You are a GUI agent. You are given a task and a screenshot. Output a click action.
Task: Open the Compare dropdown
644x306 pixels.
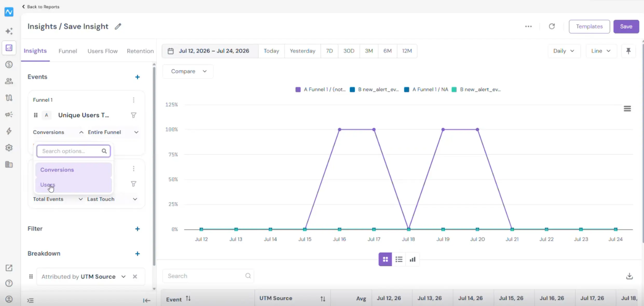click(x=188, y=71)
